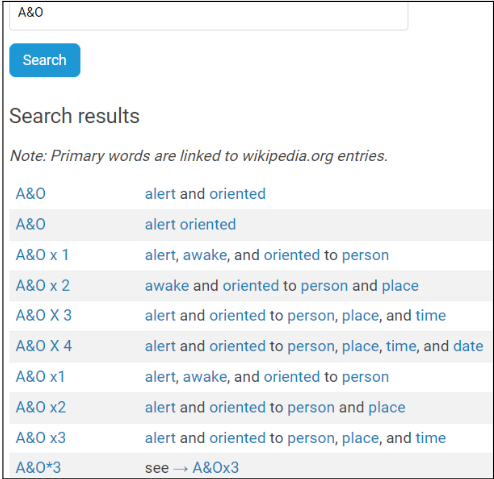494x479 pixels.
Task: Focus the search field containing A&O
Action: click(x=209, y=15)
